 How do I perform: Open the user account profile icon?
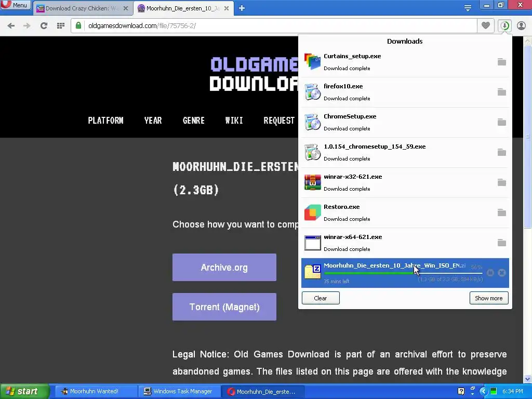click(x=521, y=25)
